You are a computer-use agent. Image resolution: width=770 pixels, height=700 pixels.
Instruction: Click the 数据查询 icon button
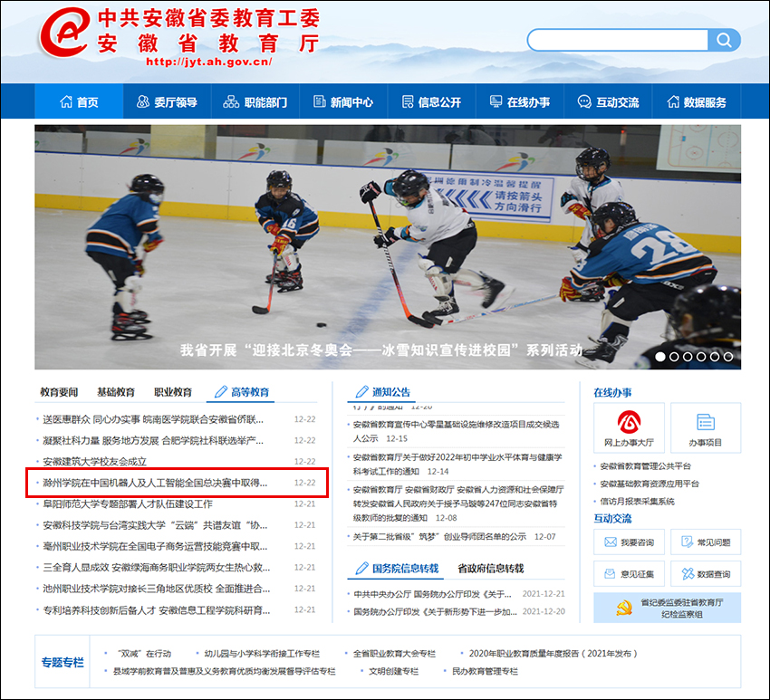point(706,574)
